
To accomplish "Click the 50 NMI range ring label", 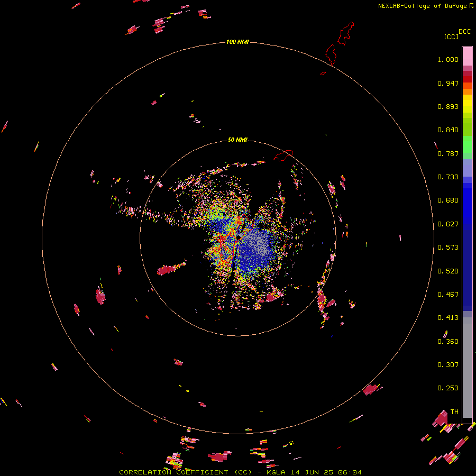I will (237, 140).
